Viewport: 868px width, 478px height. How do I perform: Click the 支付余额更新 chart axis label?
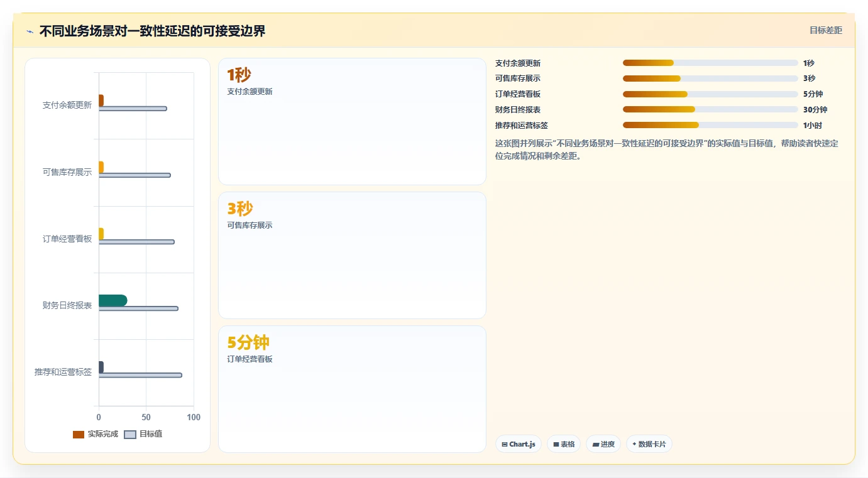pyautogui.click(x=67, y=106)
